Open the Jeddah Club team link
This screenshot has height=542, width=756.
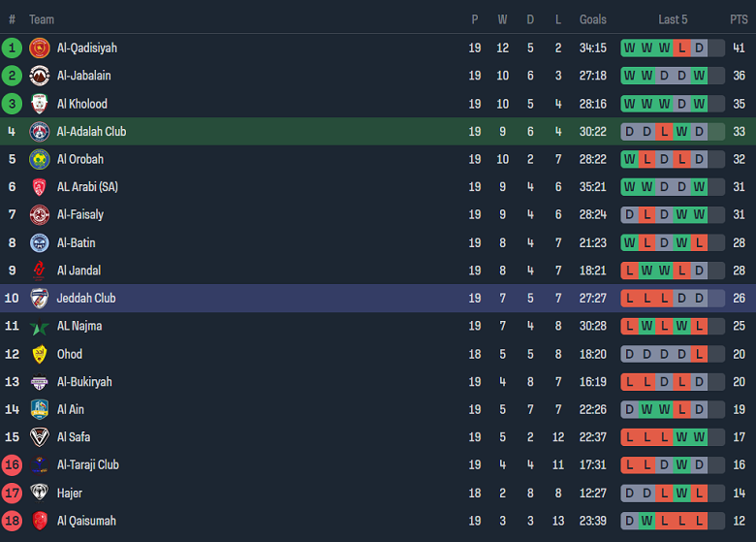point(86,299)
